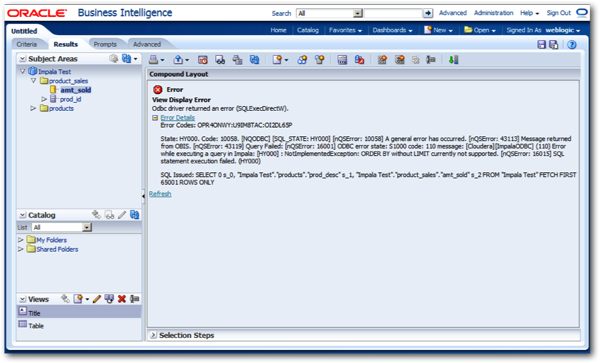The height and width of the screenshot is (363, 600).
Task: Open the Dashboards menu
Action: pyautogui.click(x=393, y=30)
